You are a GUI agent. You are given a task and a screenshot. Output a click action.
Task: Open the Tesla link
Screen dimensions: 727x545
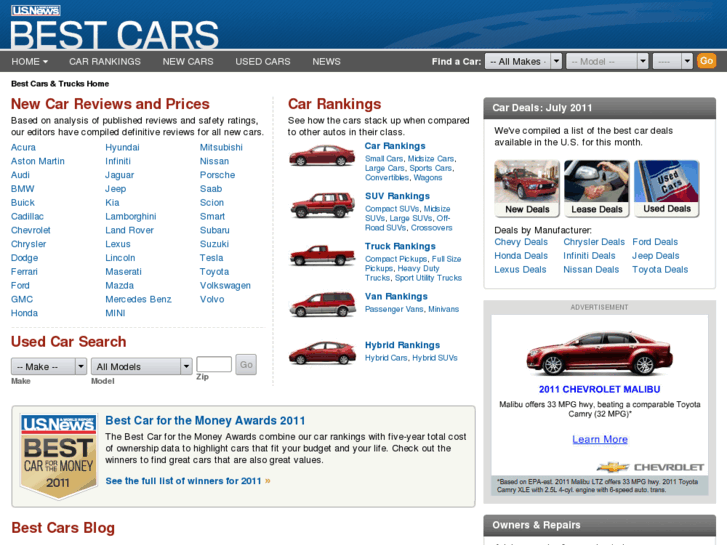click(x=211, y=258)
